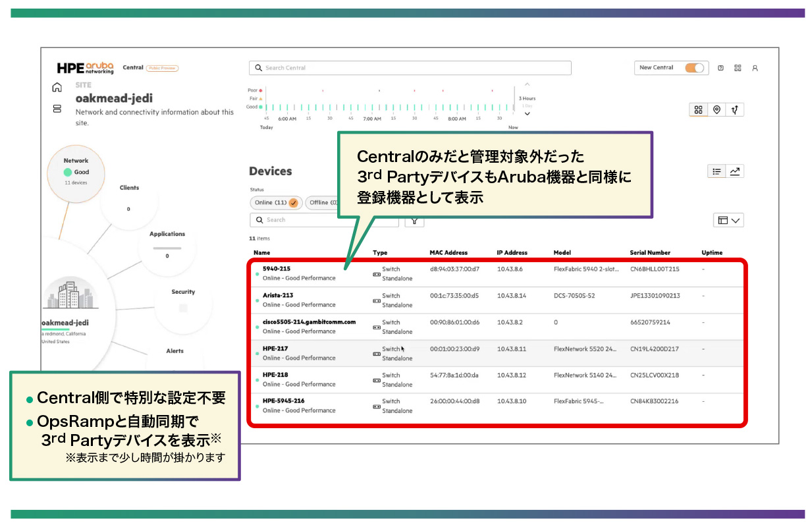This screenshot has height=527, width=812.
Task: Open device HPE-217
Action: coord(275,348)
